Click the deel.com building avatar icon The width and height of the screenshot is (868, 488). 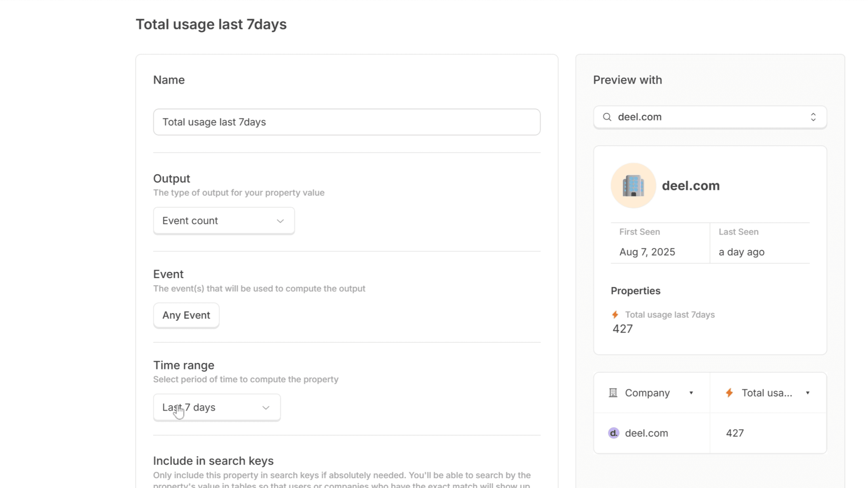click(633, 185)
